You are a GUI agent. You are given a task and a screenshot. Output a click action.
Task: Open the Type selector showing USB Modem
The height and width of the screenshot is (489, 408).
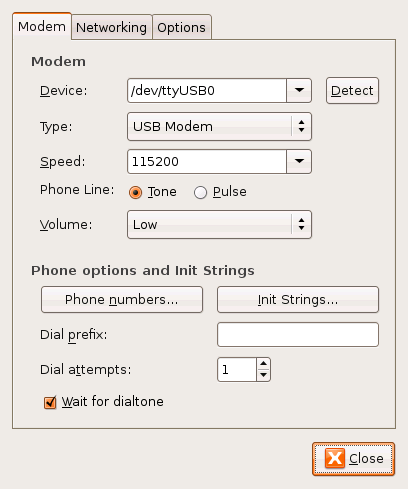pyautogui.click(x=219, y=126)
